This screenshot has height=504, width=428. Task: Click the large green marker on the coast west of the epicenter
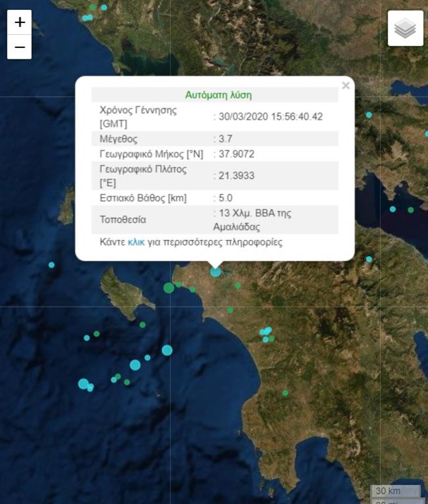tap(169, 288)
